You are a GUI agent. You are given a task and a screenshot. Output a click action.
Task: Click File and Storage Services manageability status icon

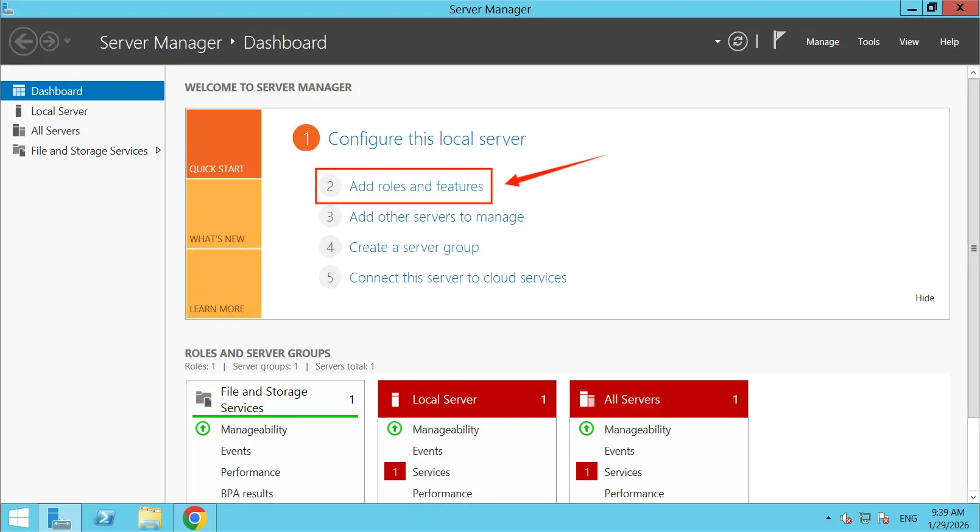[203, 429]
